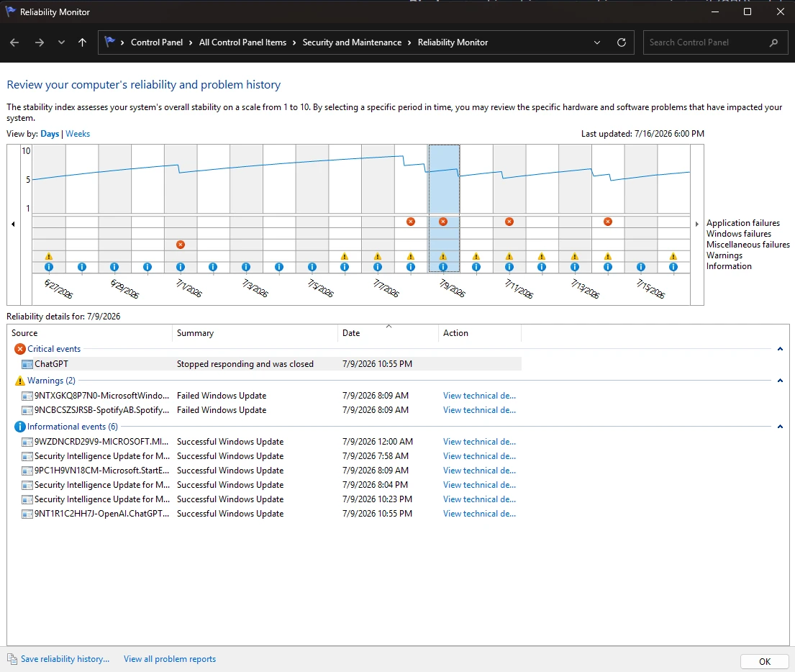The height and width of the screenshot is (672, 795).
Task: View technical details for 9NT1R1C2HH7J OpenAI.ChatGPT update
Action: 479,514
